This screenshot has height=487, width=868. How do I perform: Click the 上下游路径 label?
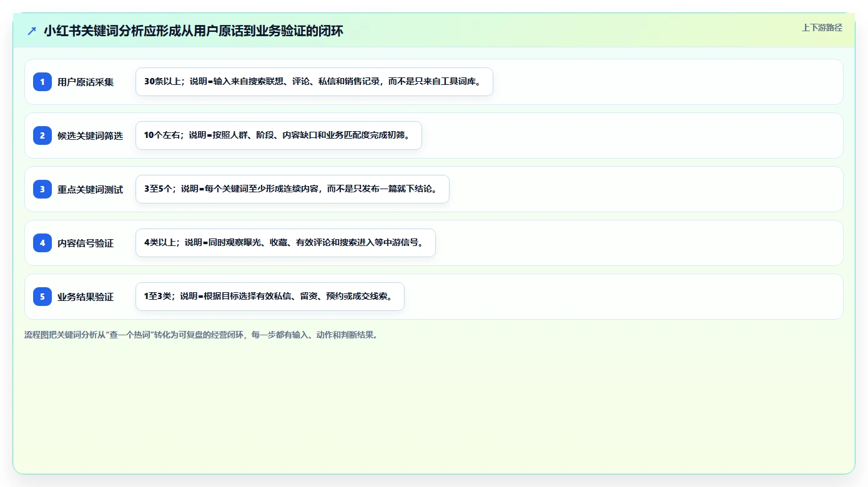pos(822,27)
